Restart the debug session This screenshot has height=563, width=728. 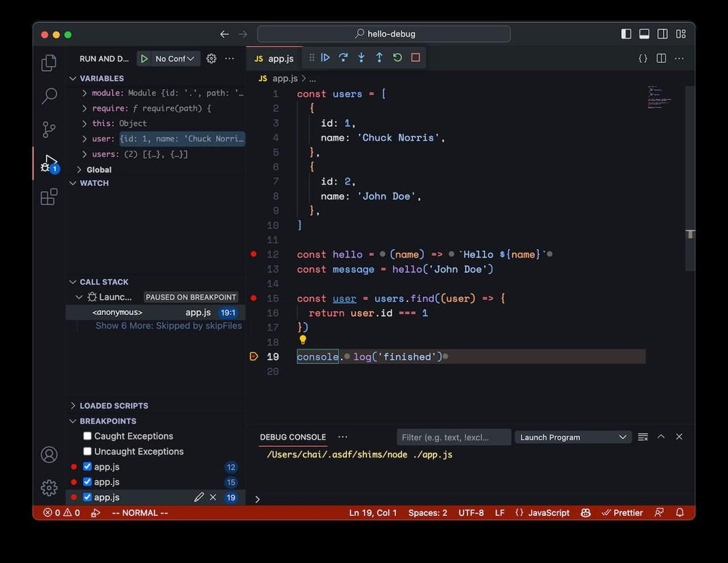click(397, 58)
